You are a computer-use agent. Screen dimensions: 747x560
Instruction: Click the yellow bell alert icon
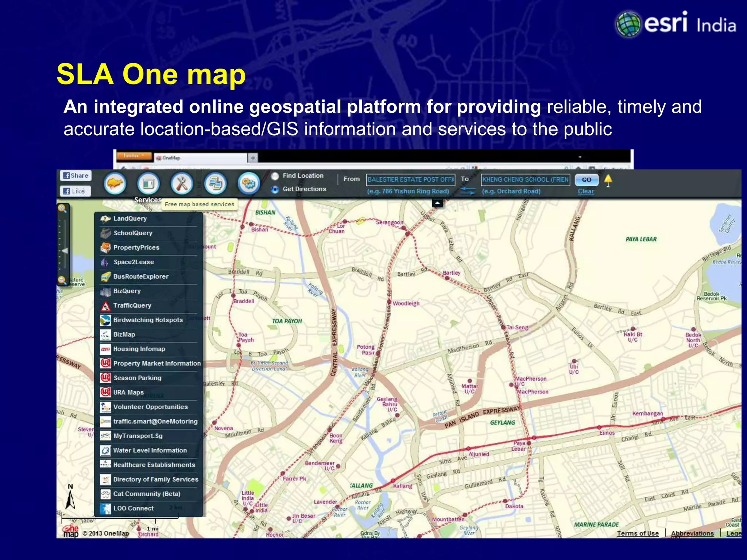(608, 180)
